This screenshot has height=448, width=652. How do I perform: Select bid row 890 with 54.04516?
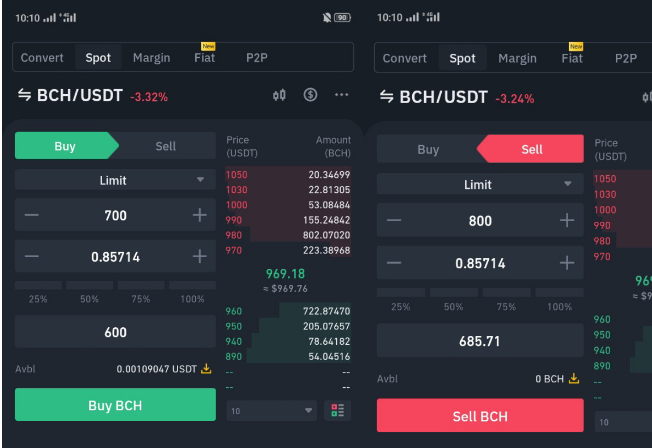tap(288, 356)
